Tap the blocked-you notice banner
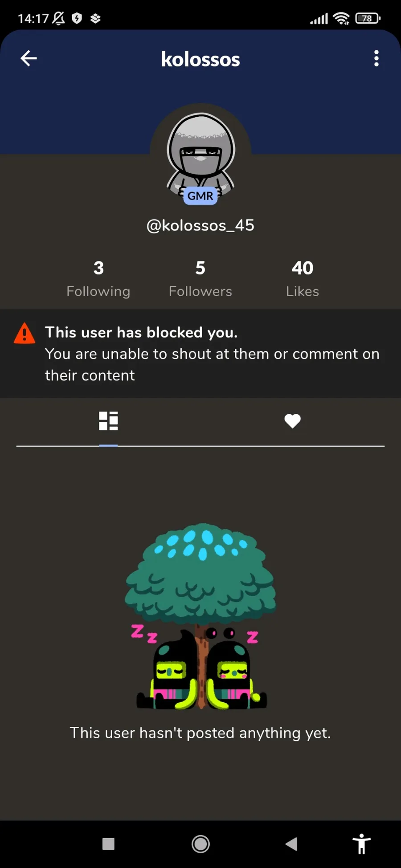The width and height of the screenshot is (401, 868). coord(200,354)
